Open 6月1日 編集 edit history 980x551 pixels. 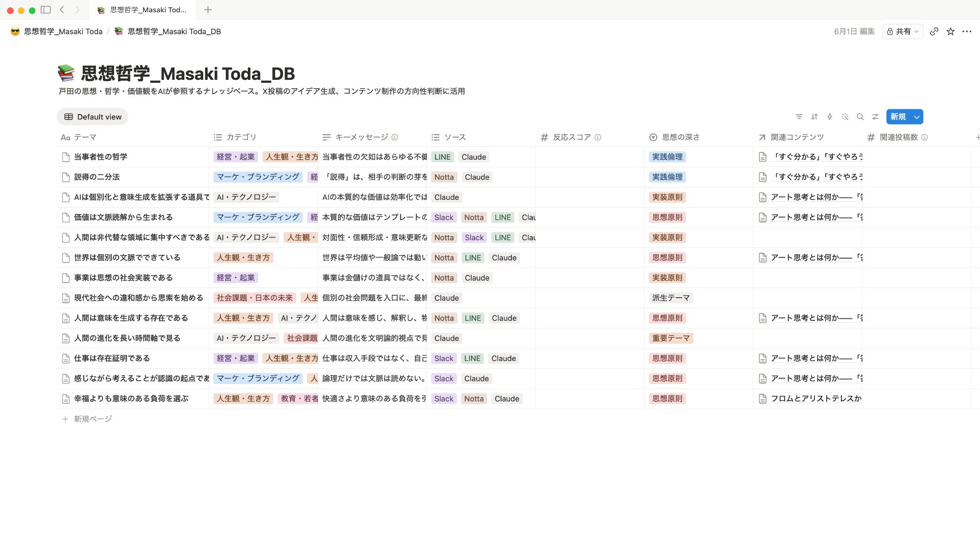[854, 31]
